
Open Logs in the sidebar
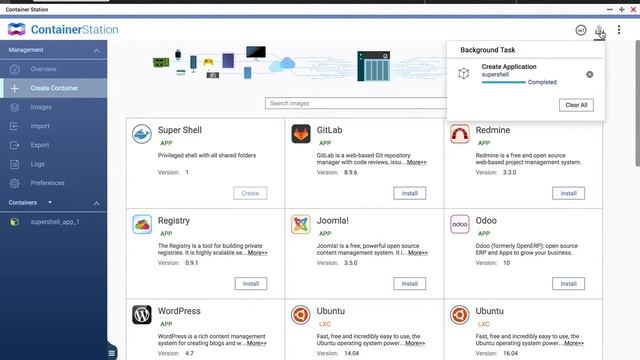click(53, 164)
